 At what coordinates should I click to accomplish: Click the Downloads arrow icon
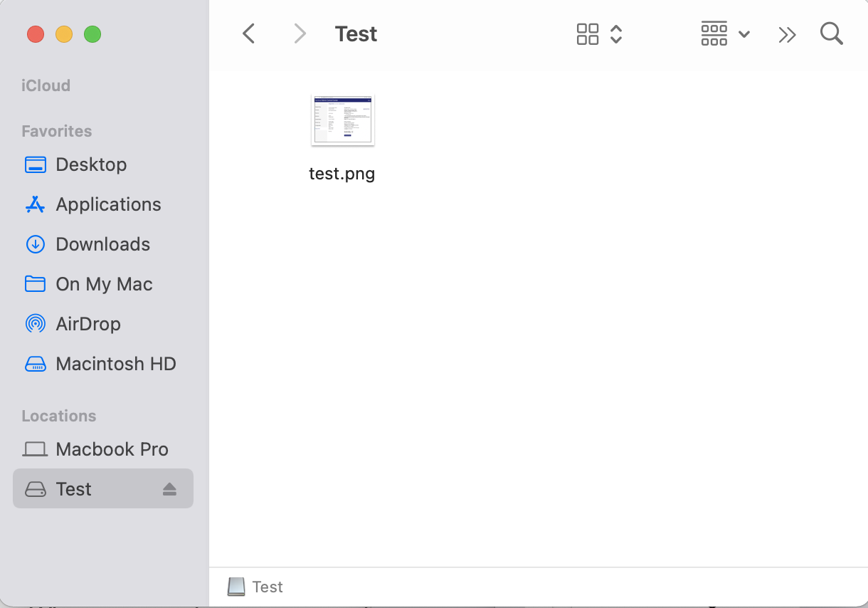point(35,244)
